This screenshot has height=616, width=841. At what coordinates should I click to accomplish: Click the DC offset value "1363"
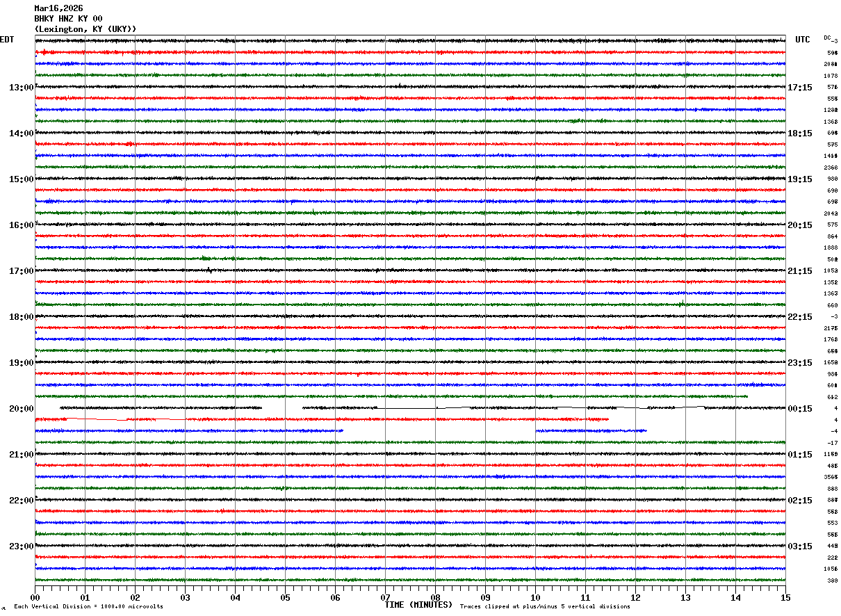(x=831, y=293)
